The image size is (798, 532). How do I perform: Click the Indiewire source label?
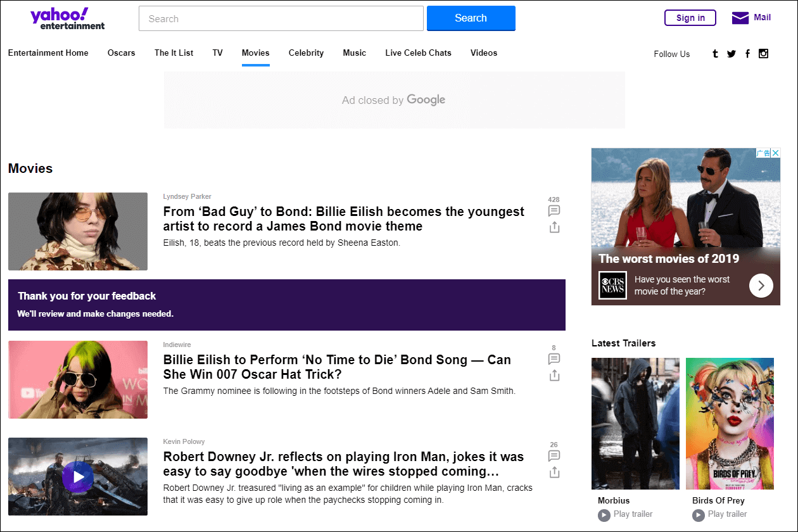click(x=177, y=345)
